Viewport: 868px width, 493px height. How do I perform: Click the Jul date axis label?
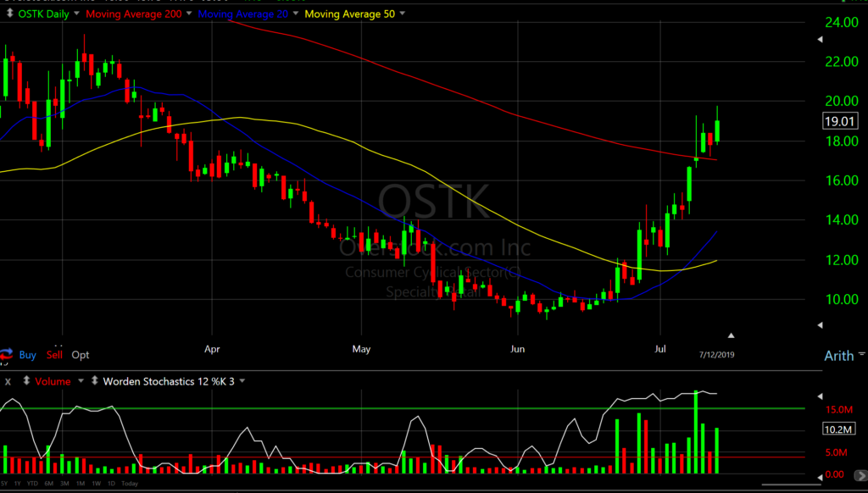659,350
